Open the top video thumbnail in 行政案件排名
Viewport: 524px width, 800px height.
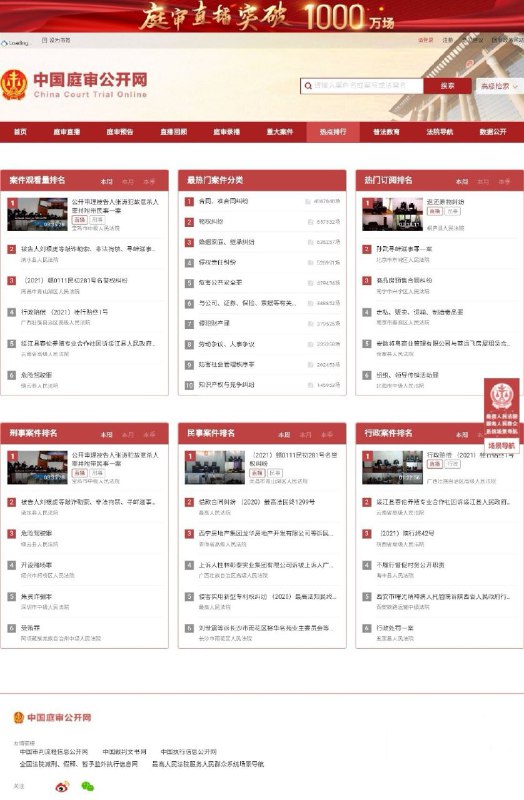[x=392, y=467]
